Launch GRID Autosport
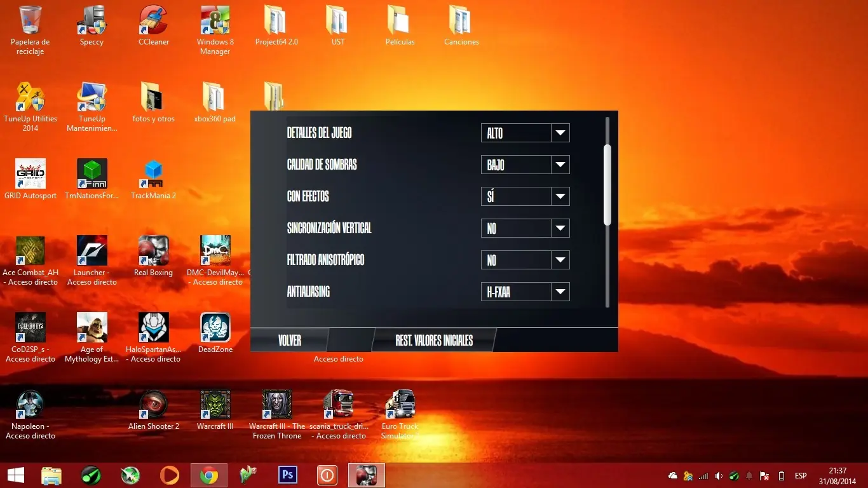868x488 pixels. tap(31, 179)
